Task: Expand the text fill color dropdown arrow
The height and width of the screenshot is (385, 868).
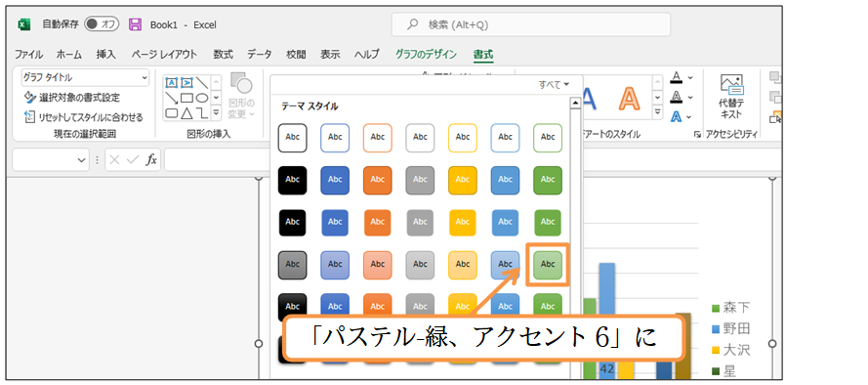Action: pyautogui.click(x=690, y=78)
